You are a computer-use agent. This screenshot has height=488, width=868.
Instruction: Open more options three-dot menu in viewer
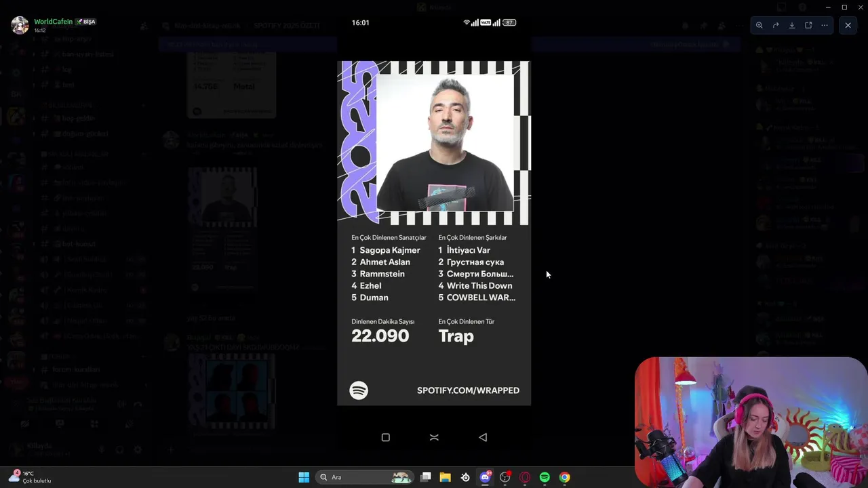pos(825,25)
